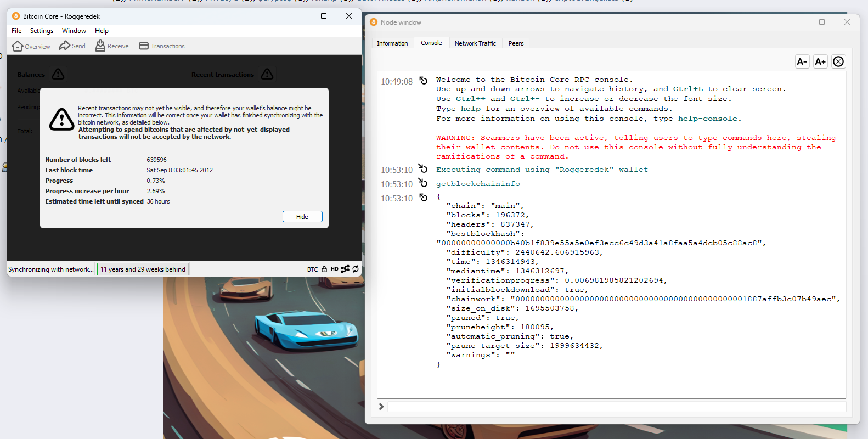The image size is (868, 439).
Task: Minimize the Bitcoin Core window
Action: [x=299, y=16]
